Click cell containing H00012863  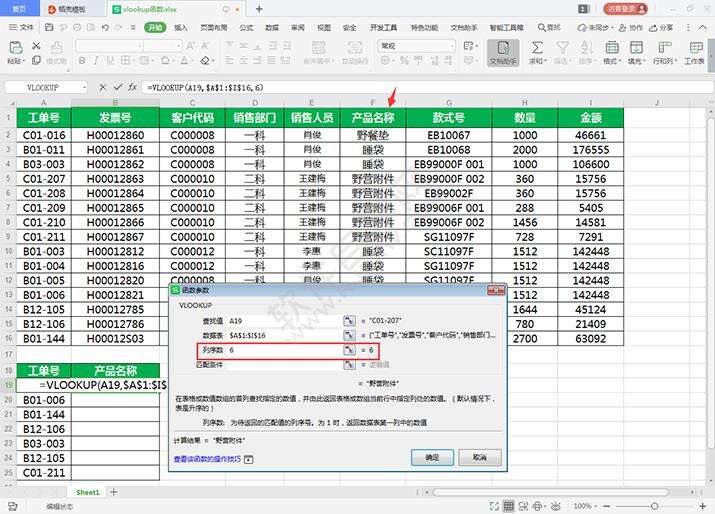pos(115,179)
